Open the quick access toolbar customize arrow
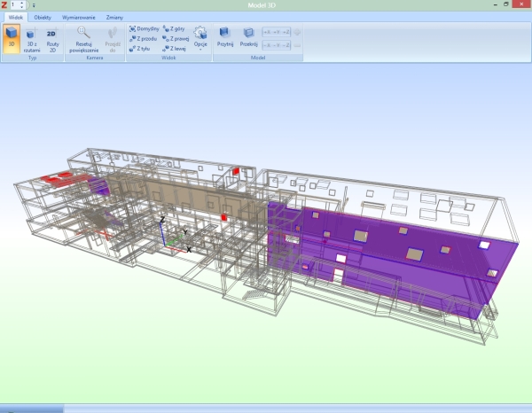The image size is (532, 413). pyautogui.click(x=33, y=5)
